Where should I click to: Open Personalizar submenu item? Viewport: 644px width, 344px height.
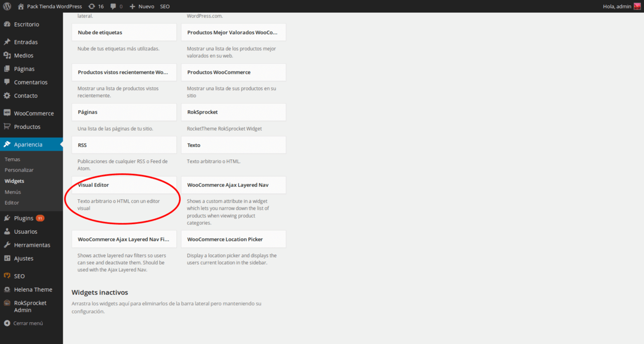pyautogui.click(x=19, y=170)
